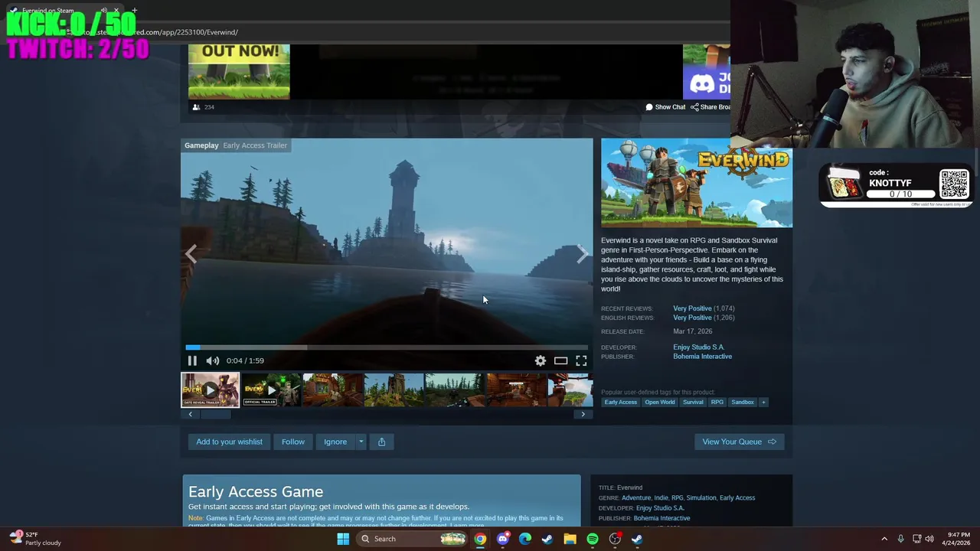The width and height of the screenshot is (980, 551).
Task: Open the share icon button
Action: [x=381, y=442]
